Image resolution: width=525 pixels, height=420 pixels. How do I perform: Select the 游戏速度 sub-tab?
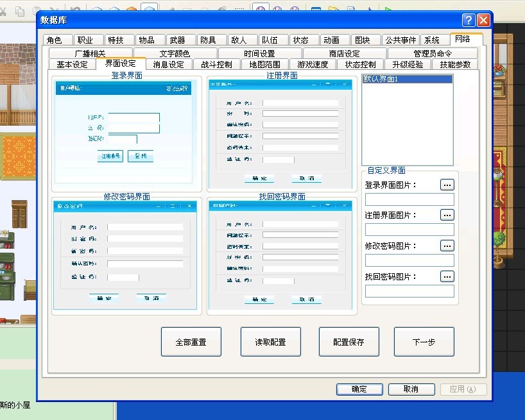tap(313, 64)
